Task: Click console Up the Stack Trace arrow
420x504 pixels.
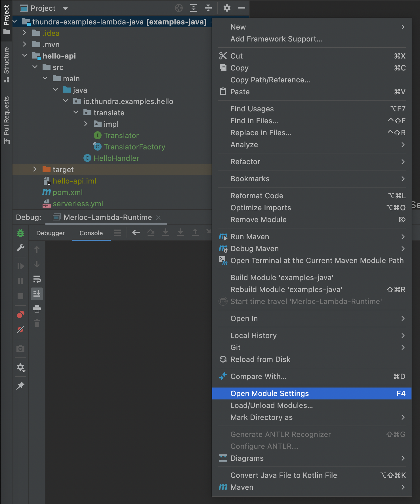Action: (37, 249)
